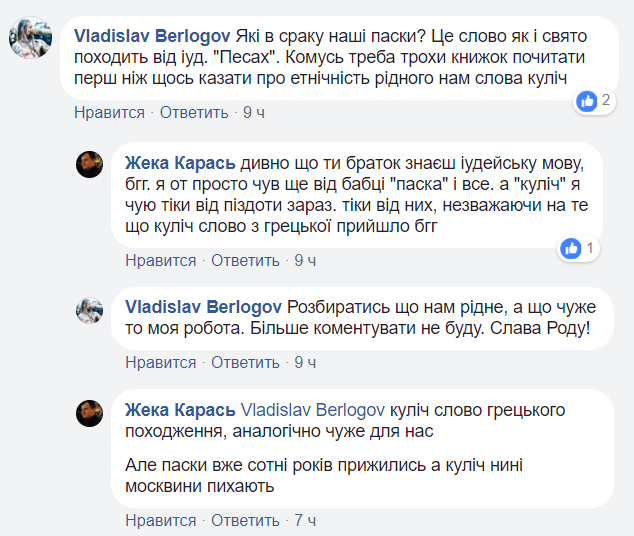
Task: Open Жека Карась avatar on last reply
Action: 90,410
